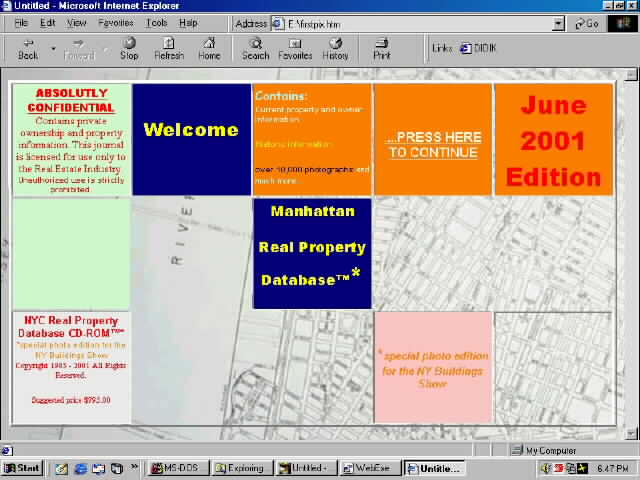
Task: Switch to the MS-DOS taskbar window
Action: pyautogui.click(x=175, y=468)
